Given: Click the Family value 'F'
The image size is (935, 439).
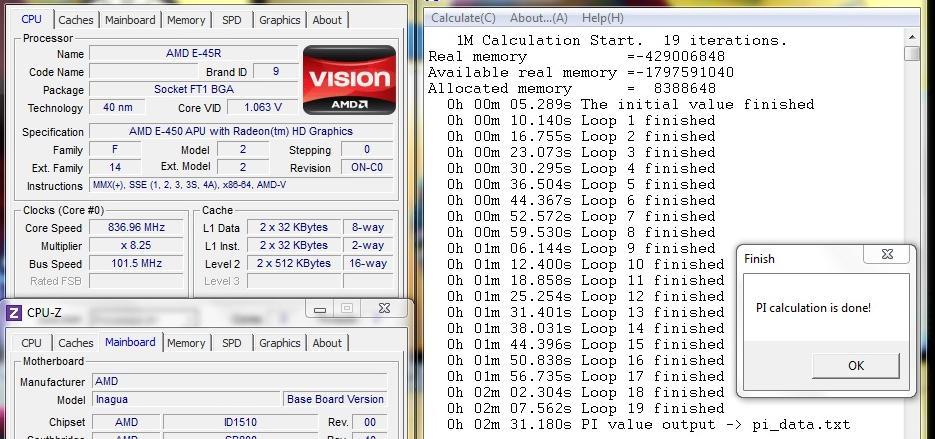Looking at the screenshot, I should point(115,150).
